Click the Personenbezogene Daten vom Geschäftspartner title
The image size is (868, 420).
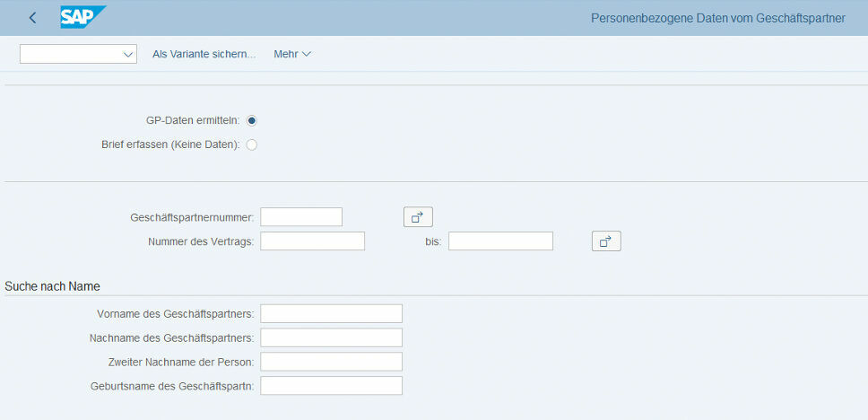pos(717,18)
